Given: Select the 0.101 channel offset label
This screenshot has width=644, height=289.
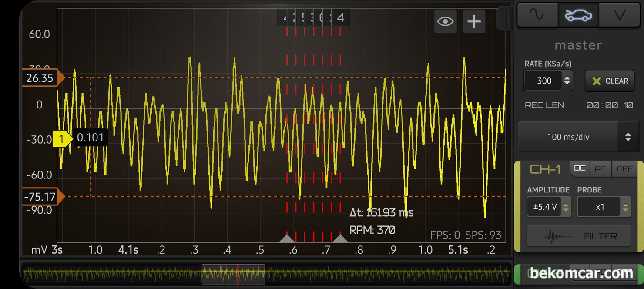Looking at the screenshot, I should (x=90, y=138).
